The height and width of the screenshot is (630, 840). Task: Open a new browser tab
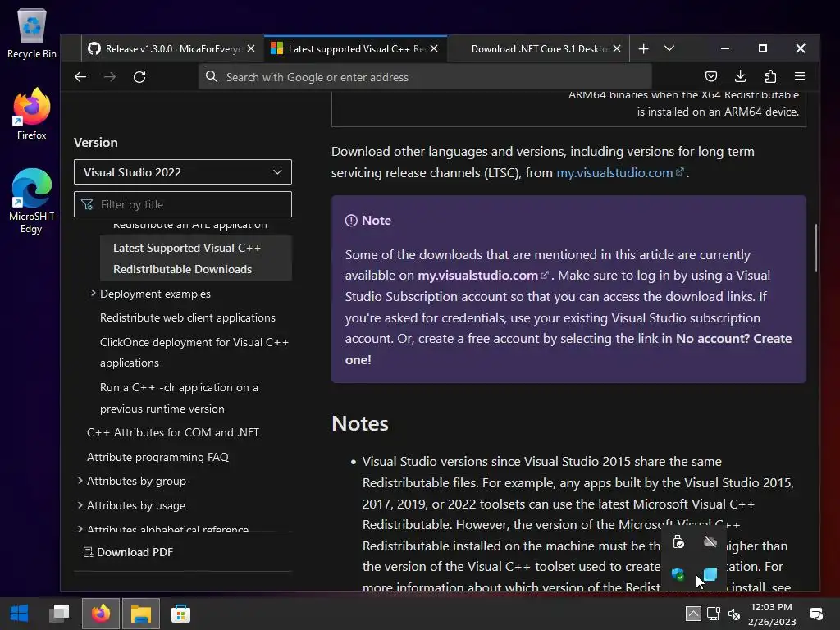point(643,48)
